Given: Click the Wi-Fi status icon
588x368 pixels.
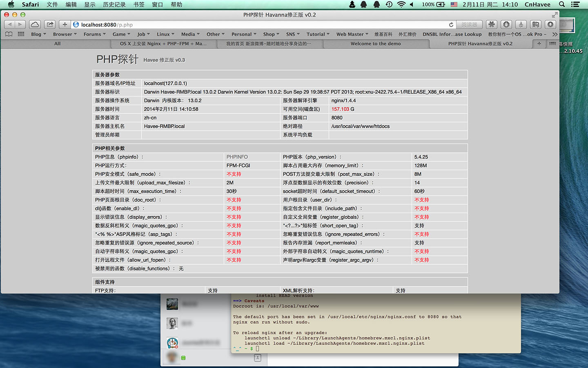Looking at the screenshot, I should pos(401,4).
